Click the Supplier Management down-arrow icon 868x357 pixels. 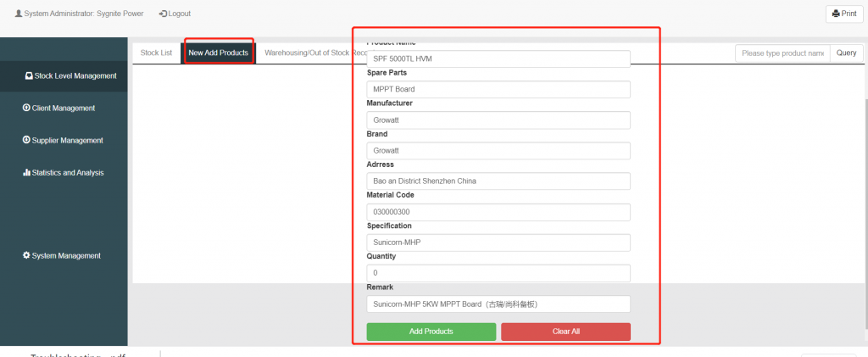[26, 140]
